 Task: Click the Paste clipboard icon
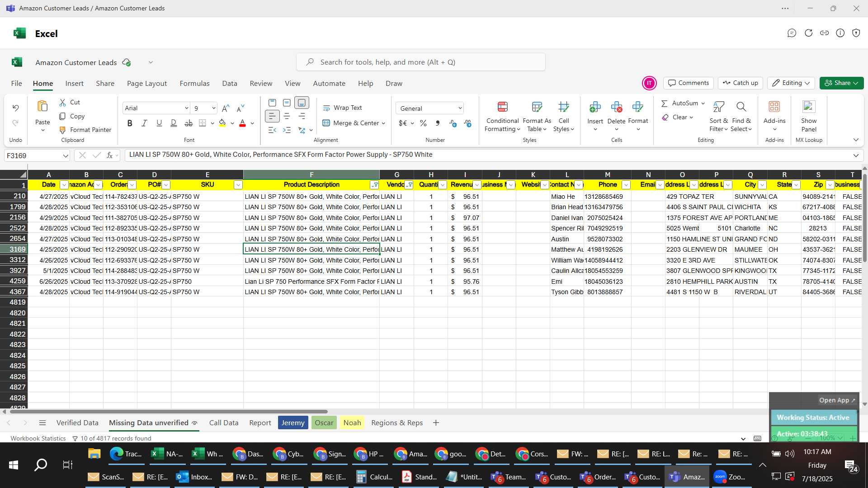tap(42, 107)
